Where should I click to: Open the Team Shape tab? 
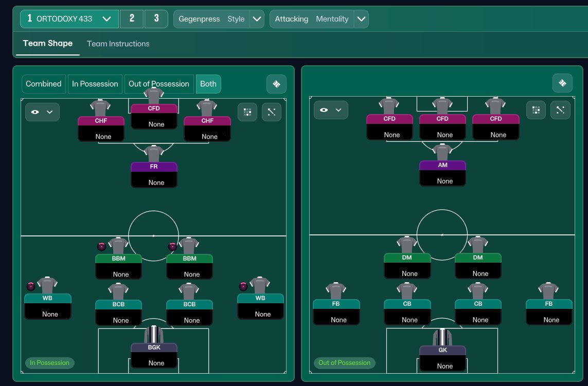[x=48, y=44]
